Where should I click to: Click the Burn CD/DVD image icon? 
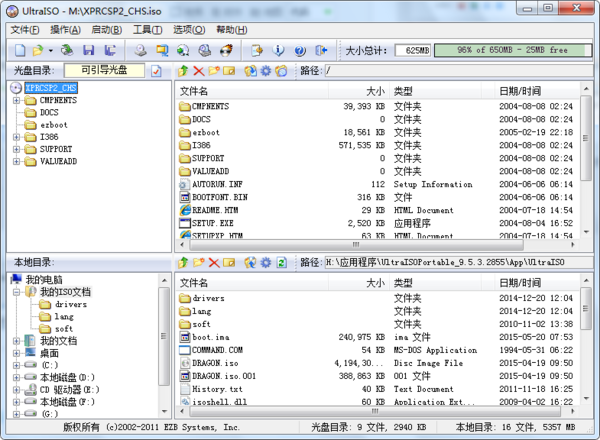(x=227, y=50)
